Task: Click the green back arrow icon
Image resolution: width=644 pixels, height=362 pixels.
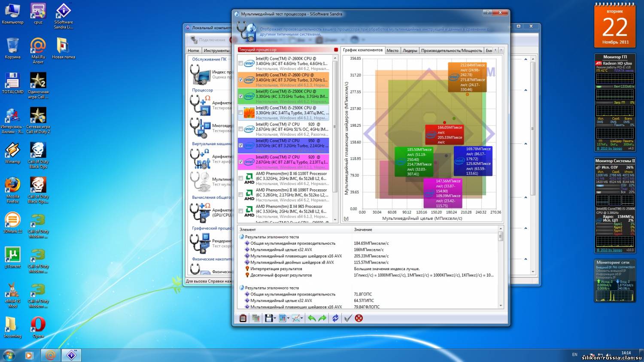Action: tap(312, 318)
